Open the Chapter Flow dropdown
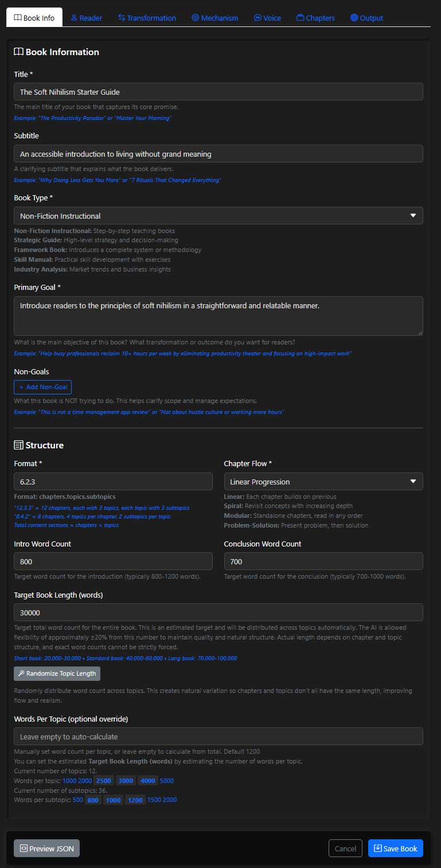 (323, 482)
